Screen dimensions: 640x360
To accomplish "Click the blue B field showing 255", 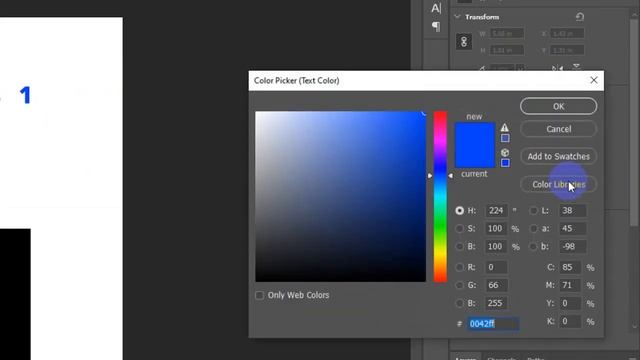I will click(496, 303).
